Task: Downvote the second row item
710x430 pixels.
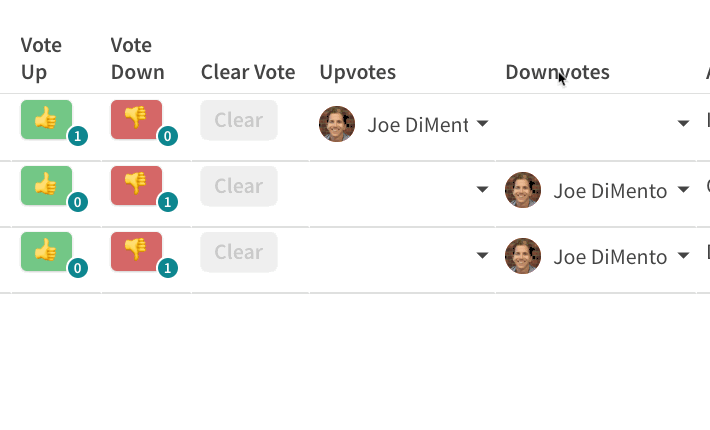Action: pos(136,186)
